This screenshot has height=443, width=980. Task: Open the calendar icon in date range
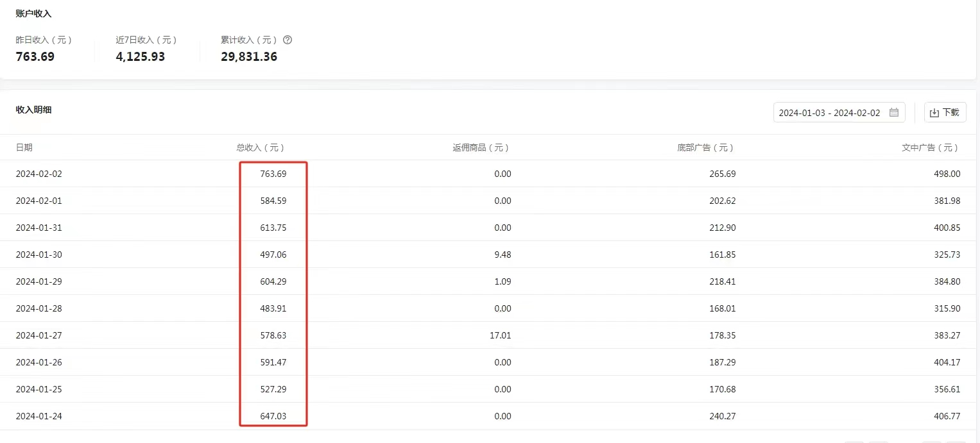point(894,112)
